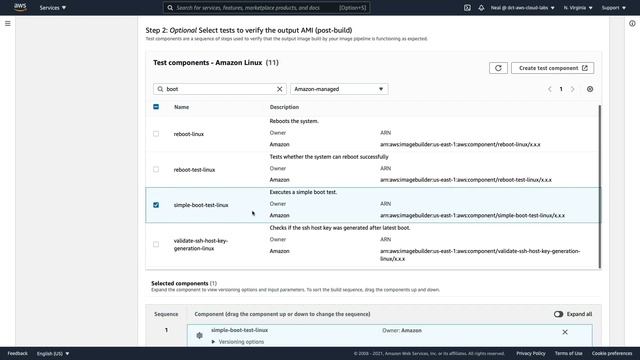Image resolution: width=640 pixels, height=360 pixels.
Task: Click the validate-ssh-host-key-generation-linux name
Action: coord(200,244)
